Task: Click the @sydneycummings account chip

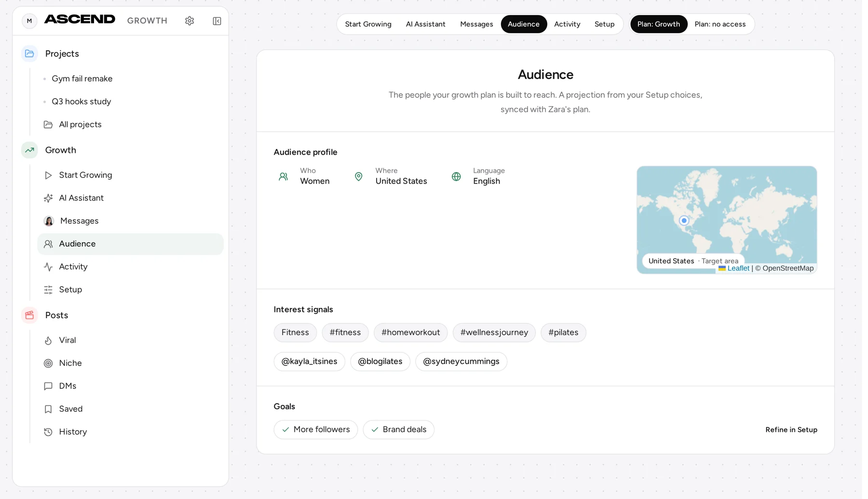Action: click(461, 362)
